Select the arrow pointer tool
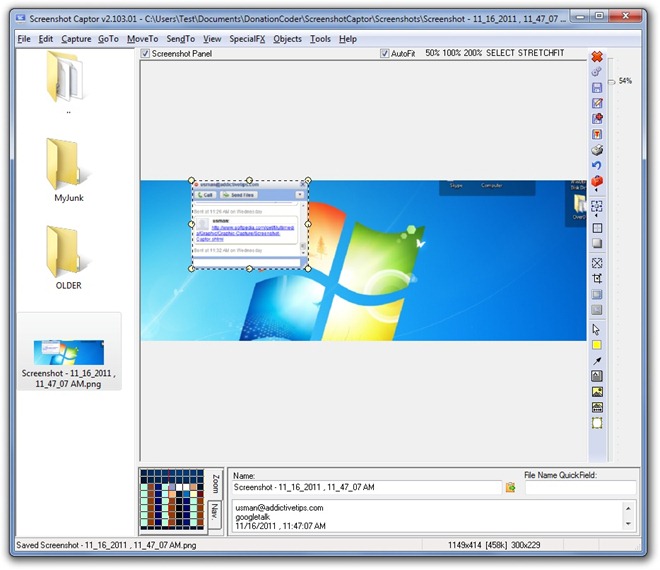Screen dimensions: 660x570 [x=596, y=330]
